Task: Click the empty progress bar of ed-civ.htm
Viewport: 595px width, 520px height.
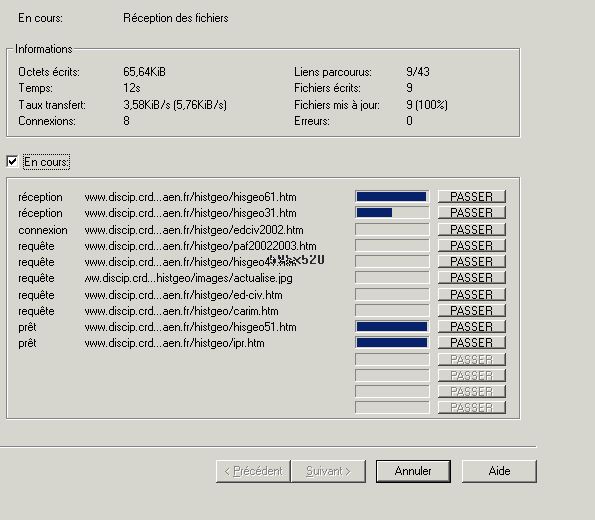Action: tap(392, 295)
